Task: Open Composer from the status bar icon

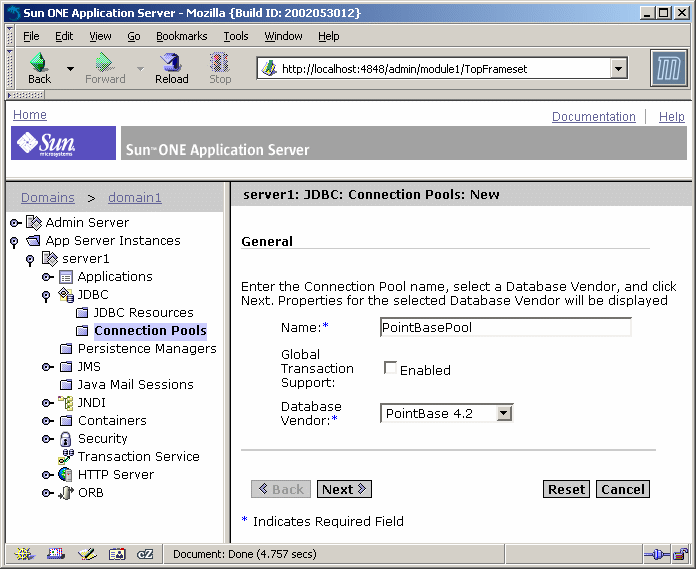Action: coord(87,553)
